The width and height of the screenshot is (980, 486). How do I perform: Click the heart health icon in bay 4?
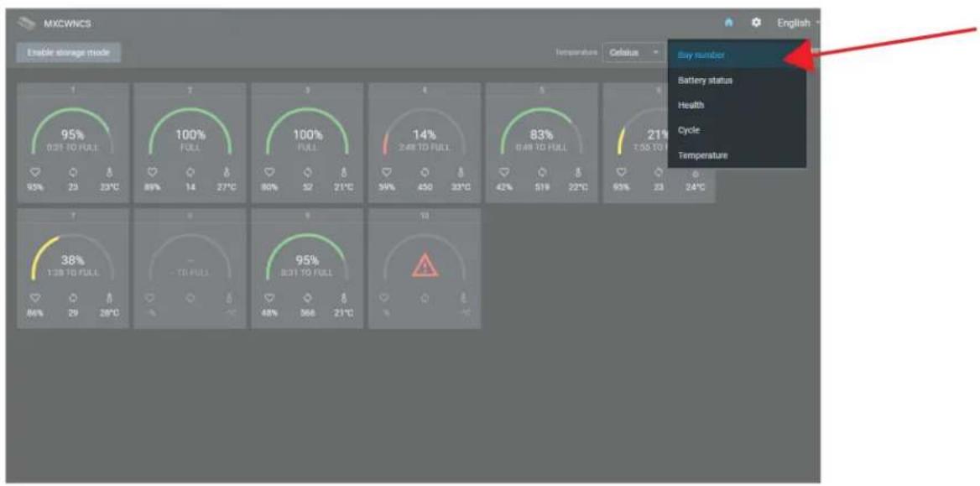click(386, 171)
